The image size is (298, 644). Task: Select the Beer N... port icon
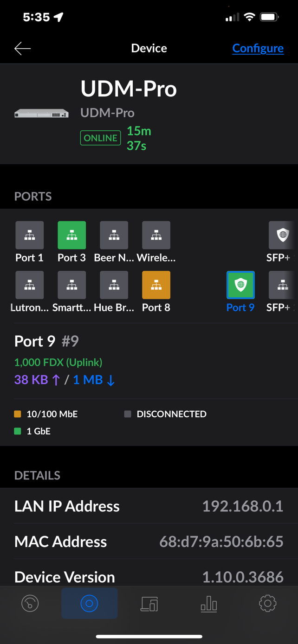tap(114, 236)
